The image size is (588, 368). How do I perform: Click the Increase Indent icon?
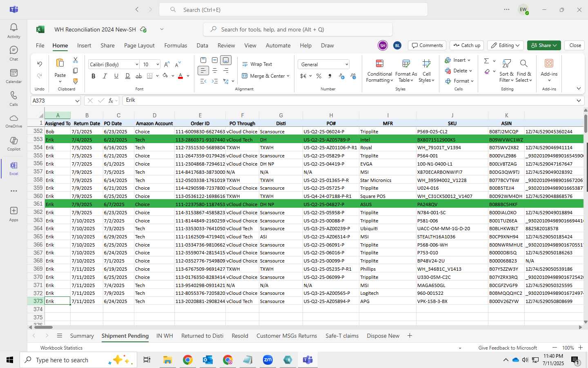pos(215,81)
